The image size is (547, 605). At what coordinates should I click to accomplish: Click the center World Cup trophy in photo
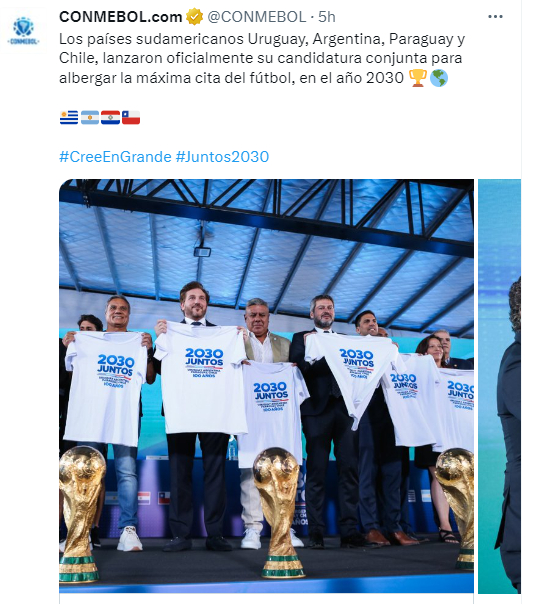coord(277,512)
